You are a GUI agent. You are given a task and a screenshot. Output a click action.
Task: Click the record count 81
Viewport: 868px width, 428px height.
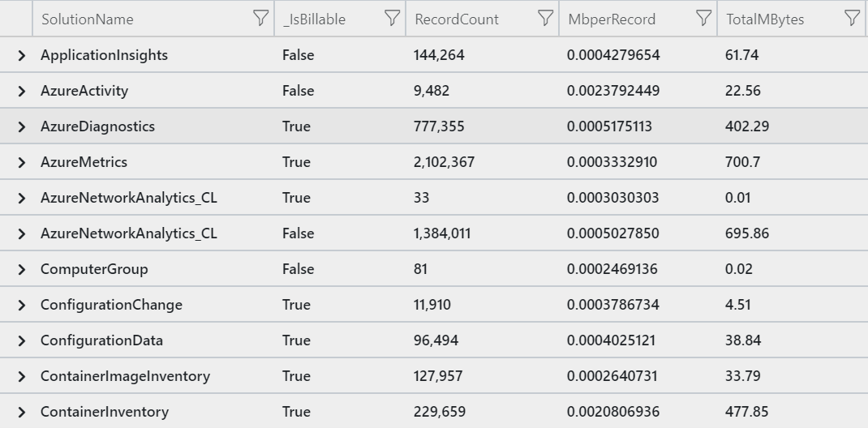tap(420, 269)
